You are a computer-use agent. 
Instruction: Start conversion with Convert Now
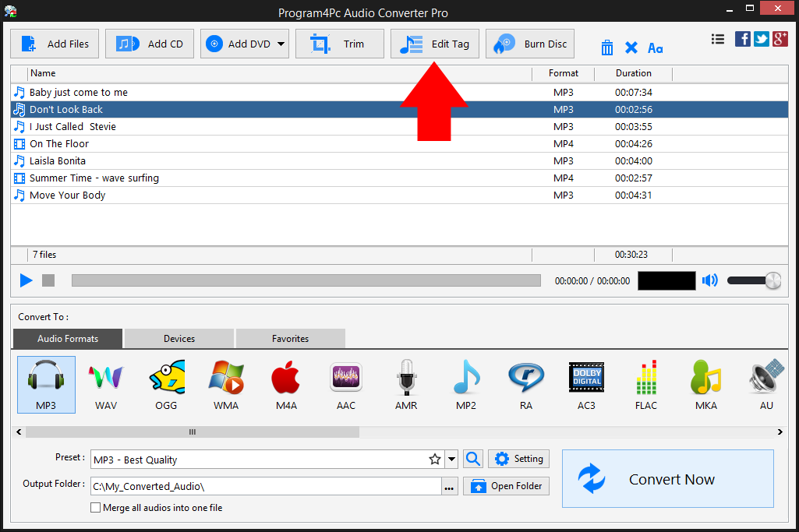[x=667, y=478]
